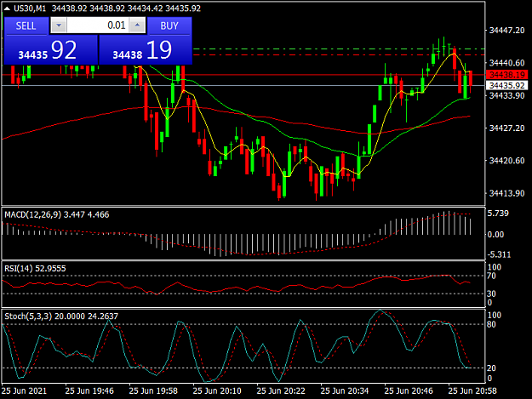Click the RSI 70 level label
Image resolution: width=532 pixels, height=399 pixels.
(492, 276)
